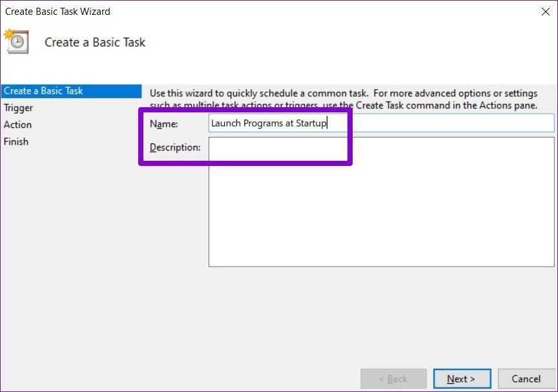Go to the Finish step in sidebar
The width and height of the screenshot is (558, 392).
click(x=16, y=141)
